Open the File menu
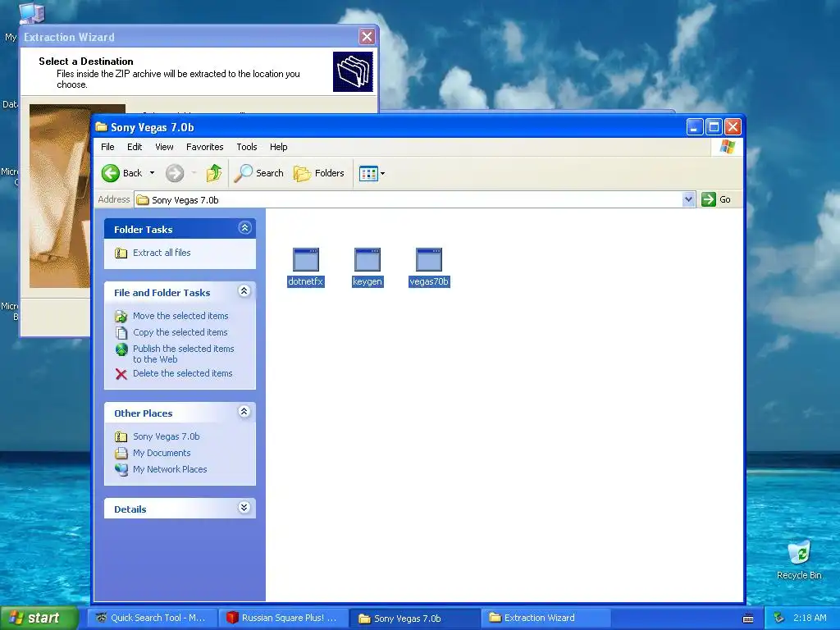840x630 pixels. (x=107, y=147)
